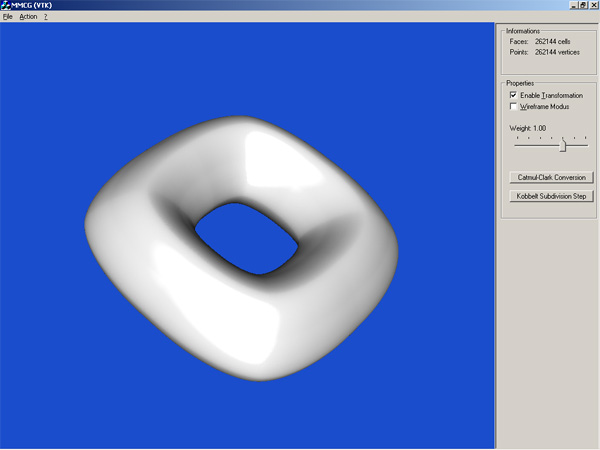Select the '262144 vertices' points value
Viewport: 600px width, 450px height.
click(x=557, y=52)
